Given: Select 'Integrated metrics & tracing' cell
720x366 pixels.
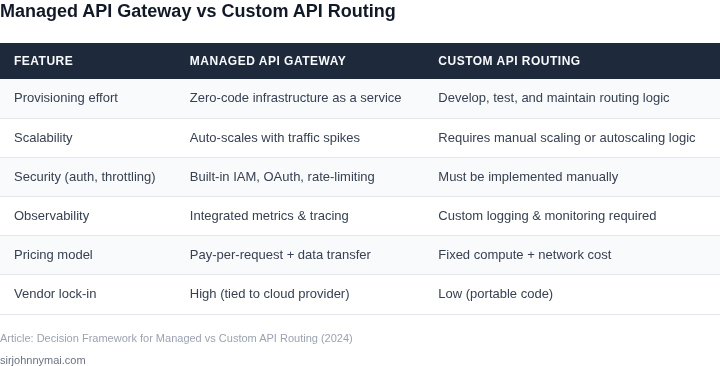Looking at the screenshot, I should (269, 216).
